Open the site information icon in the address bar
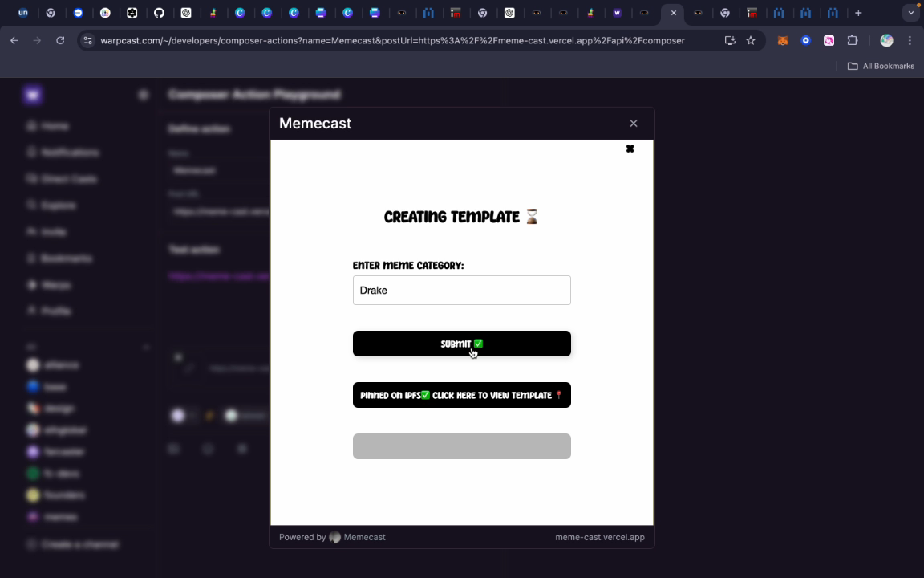The height and width of the screenshot is (578, 924). [x=87, y=41]
